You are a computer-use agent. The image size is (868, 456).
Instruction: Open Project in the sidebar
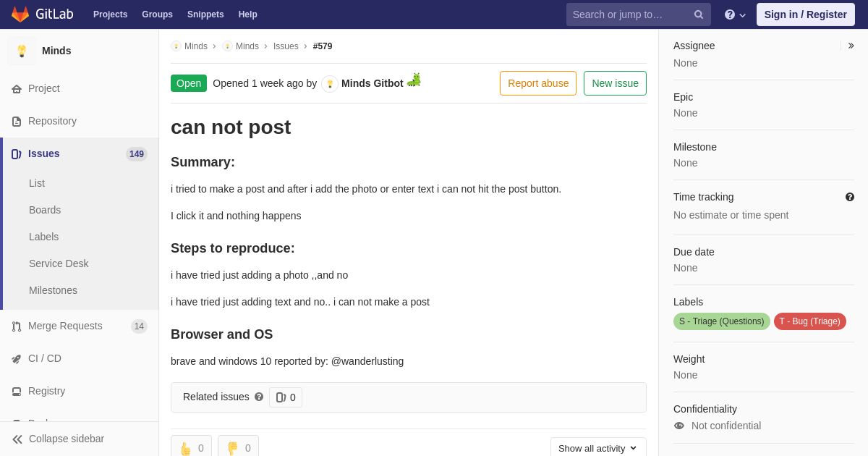[x=44, y=88]
